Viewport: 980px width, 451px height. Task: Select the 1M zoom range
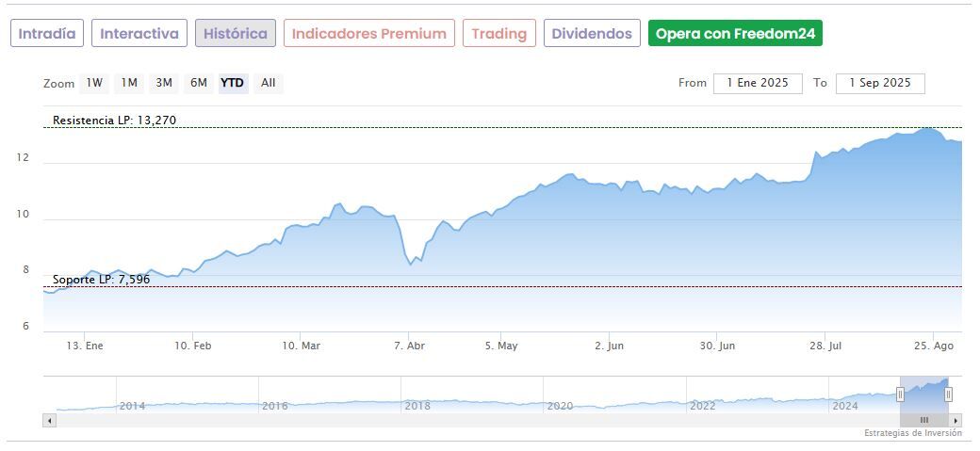[x=129, y=83]
